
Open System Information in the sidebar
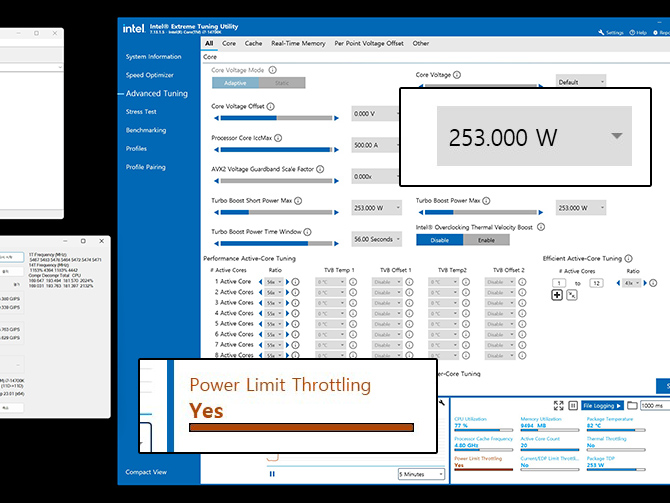tap(153, 57)
